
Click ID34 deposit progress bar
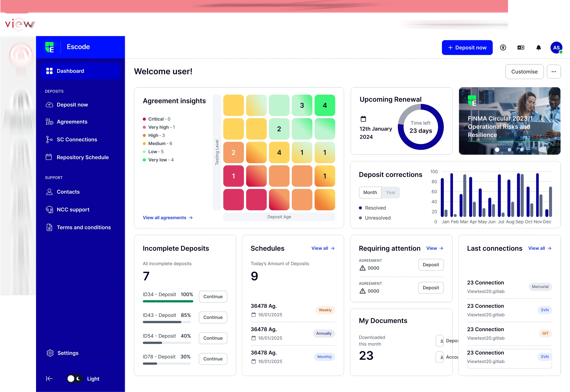click(x=168, y=301)
